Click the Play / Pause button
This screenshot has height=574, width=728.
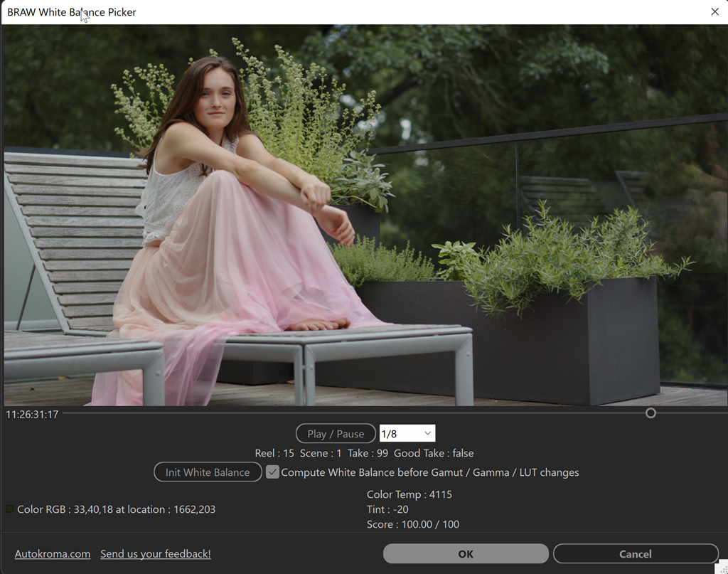(336, 433)
